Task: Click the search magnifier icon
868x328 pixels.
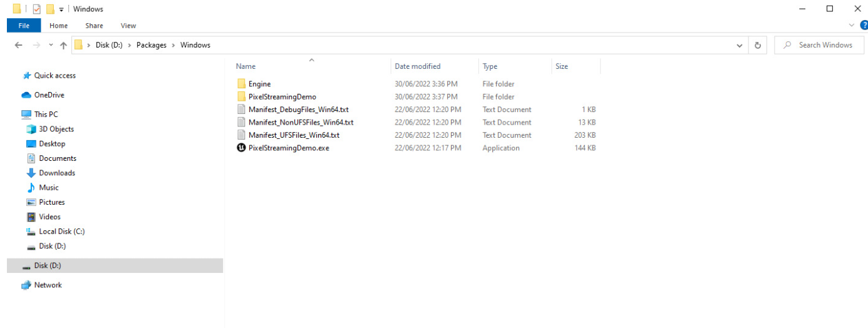Action: [787, 45]
